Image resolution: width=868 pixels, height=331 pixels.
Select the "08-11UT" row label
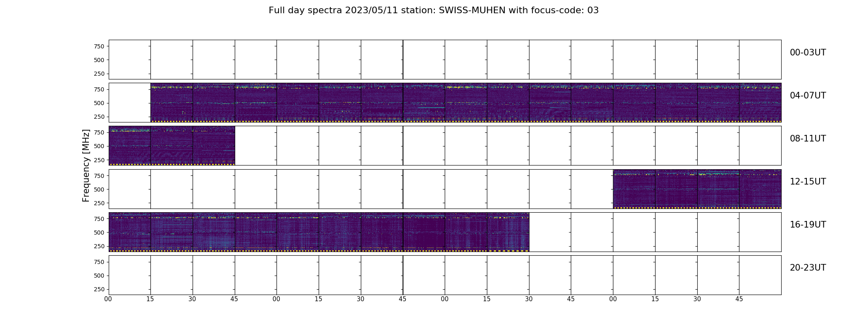pyautogui.click(x=808, y=139)
